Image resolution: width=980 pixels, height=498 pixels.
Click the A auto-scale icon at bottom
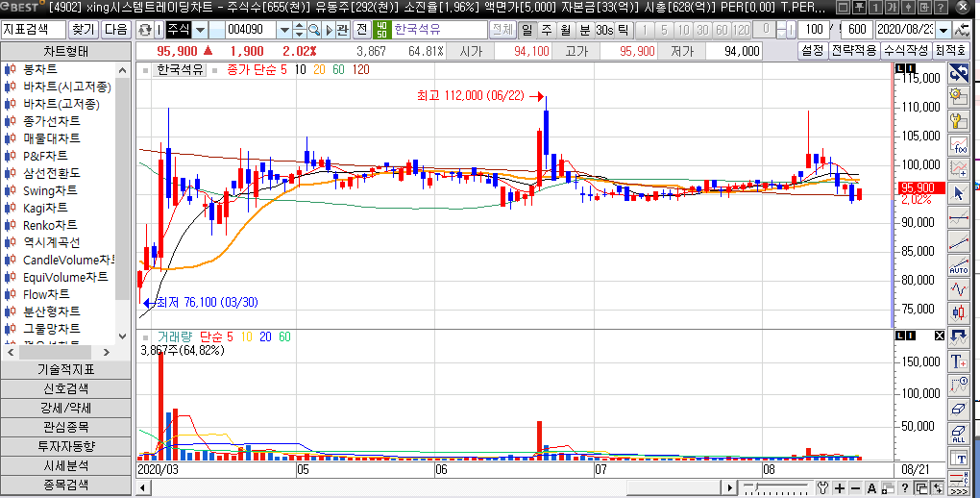pos(871,488)
